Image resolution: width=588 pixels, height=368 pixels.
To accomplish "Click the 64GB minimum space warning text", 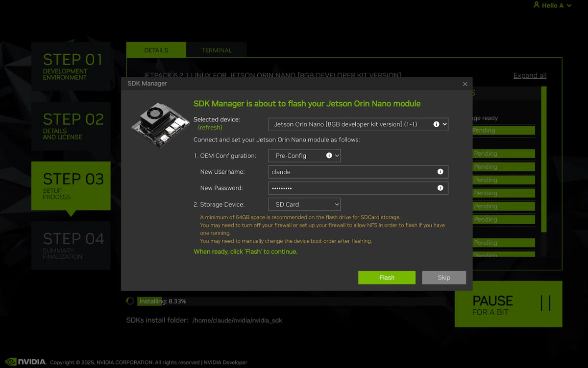I will tap(300, 217).
